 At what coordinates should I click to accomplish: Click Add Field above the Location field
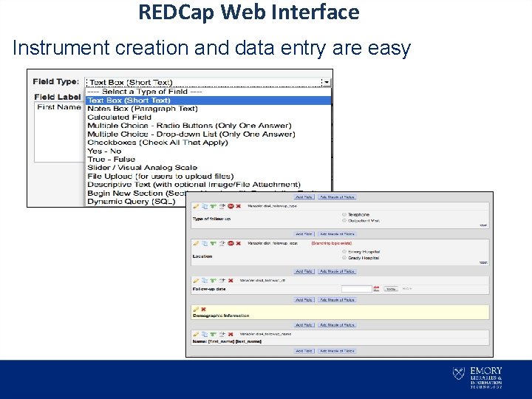tap(304, 233)
